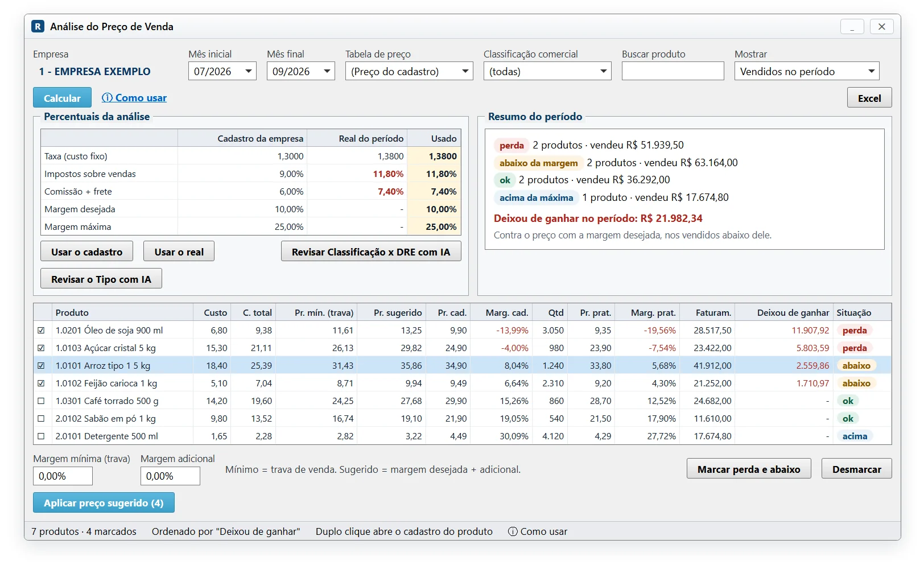Viewport: 924px width, 569px height.
Task: Click Usar o cadastro
Action: pyautogui.click(x=86, y=251)
